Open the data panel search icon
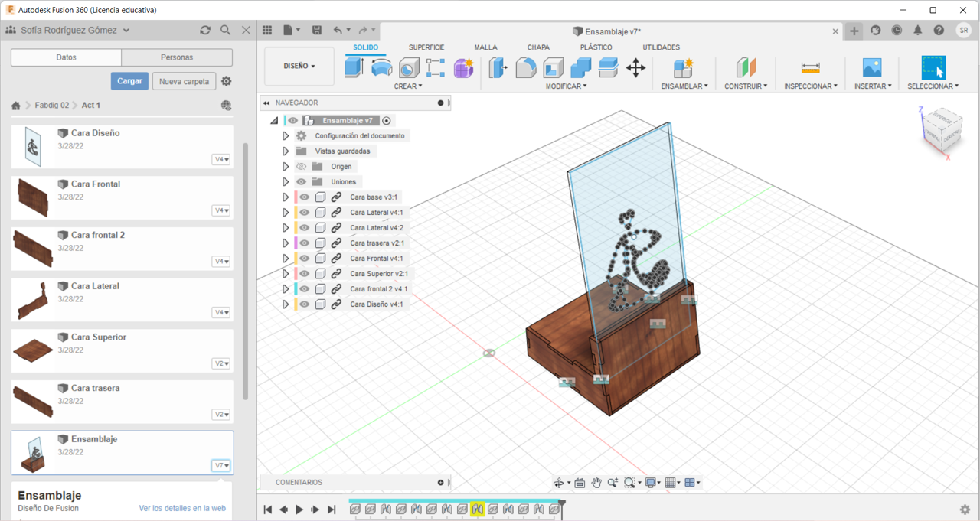This screenshot has height=521, width=980. pyautogui.click(x=225, y=30)
